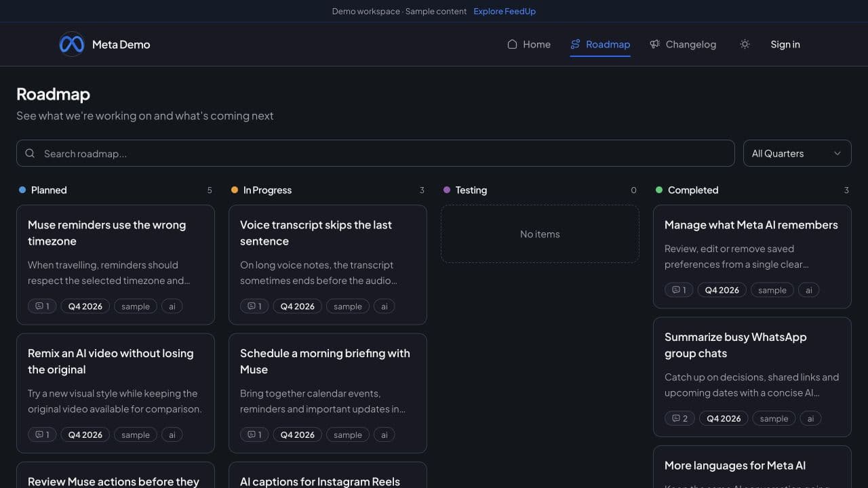Click the Meta logo icon
Screen dimensions: 868x488
coord(71,44)
